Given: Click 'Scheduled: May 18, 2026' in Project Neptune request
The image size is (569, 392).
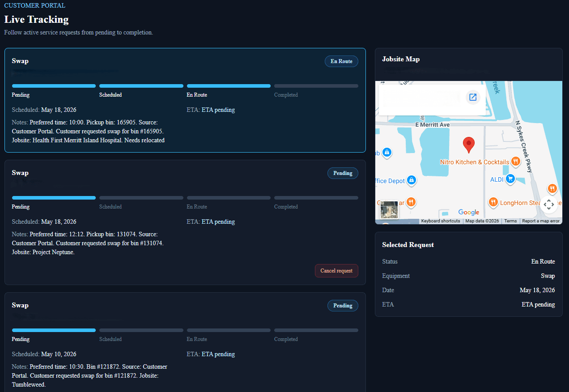Looking at the screenshot, I should click(x=44, y=222).
